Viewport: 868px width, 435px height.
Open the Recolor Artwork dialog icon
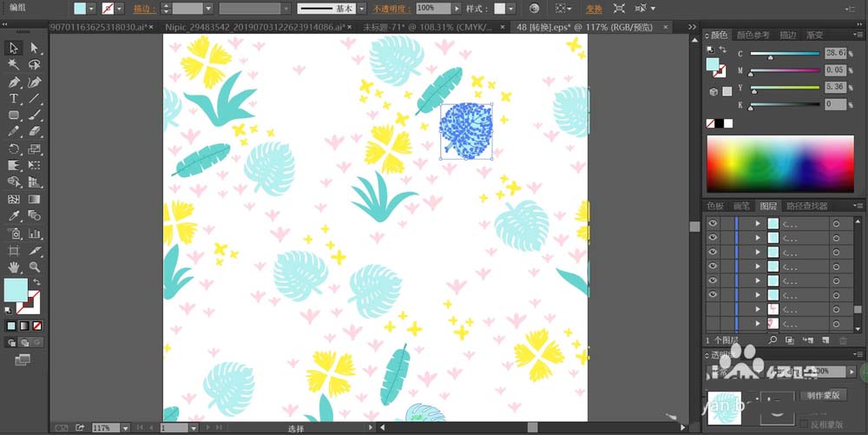[534, 9]
